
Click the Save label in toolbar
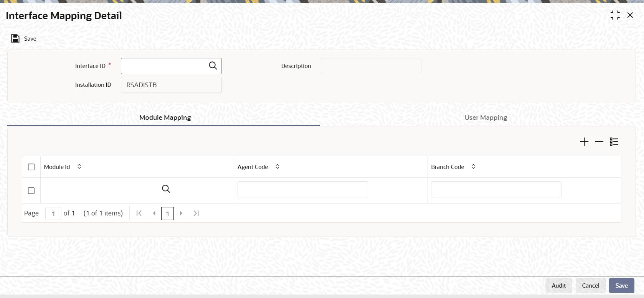pyautogui.click(x=30, y=38)
